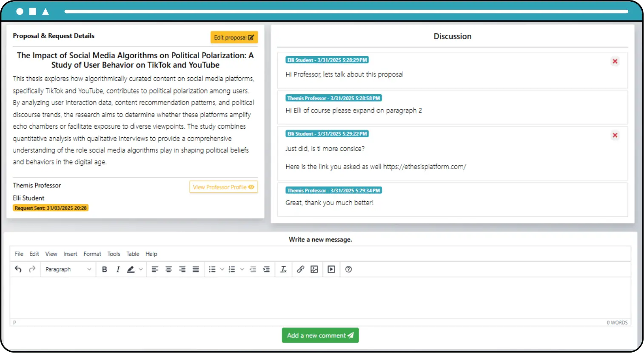Screen dimensions: 644x353
Task: Toggle bold formatting in the editor
Action: [104, 269]
